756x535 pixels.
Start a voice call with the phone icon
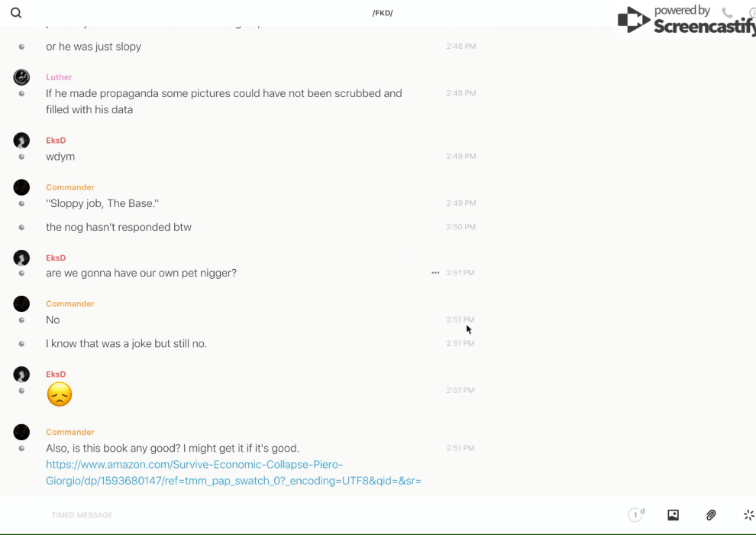(x=727, y=13)
